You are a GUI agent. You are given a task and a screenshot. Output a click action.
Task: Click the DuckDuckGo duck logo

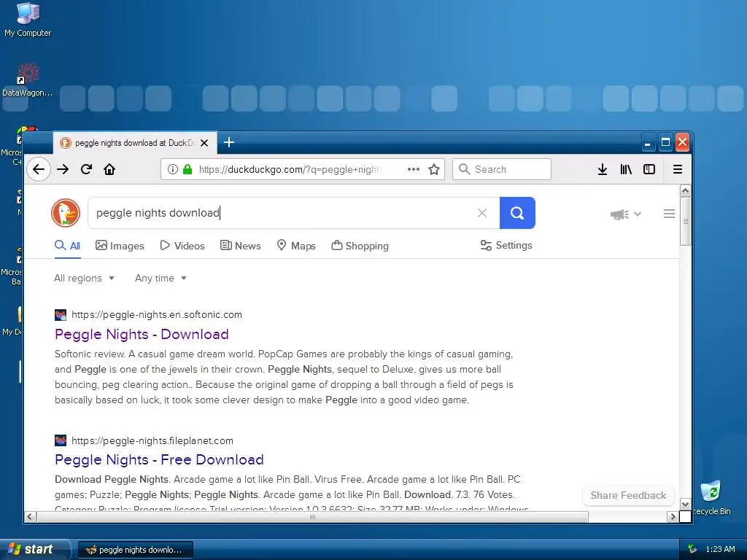(66, 213)
